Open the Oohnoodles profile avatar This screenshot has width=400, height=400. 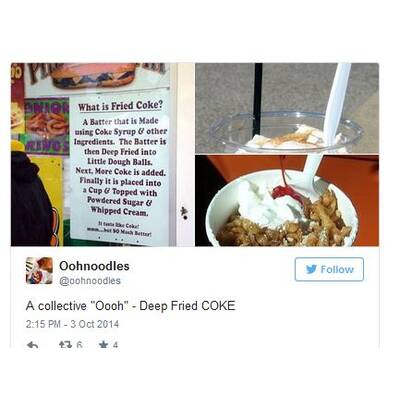[x=39, y=270]
